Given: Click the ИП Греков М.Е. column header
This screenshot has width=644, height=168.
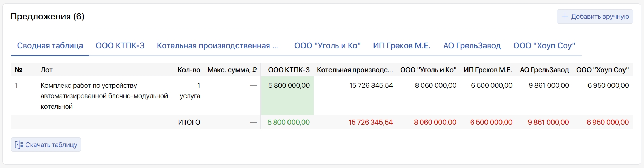Looking at the screenshot, I should pos(488,70).
